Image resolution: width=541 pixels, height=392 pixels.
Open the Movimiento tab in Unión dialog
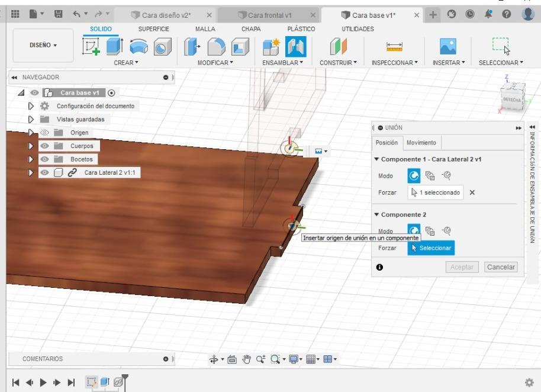point(421,143)
